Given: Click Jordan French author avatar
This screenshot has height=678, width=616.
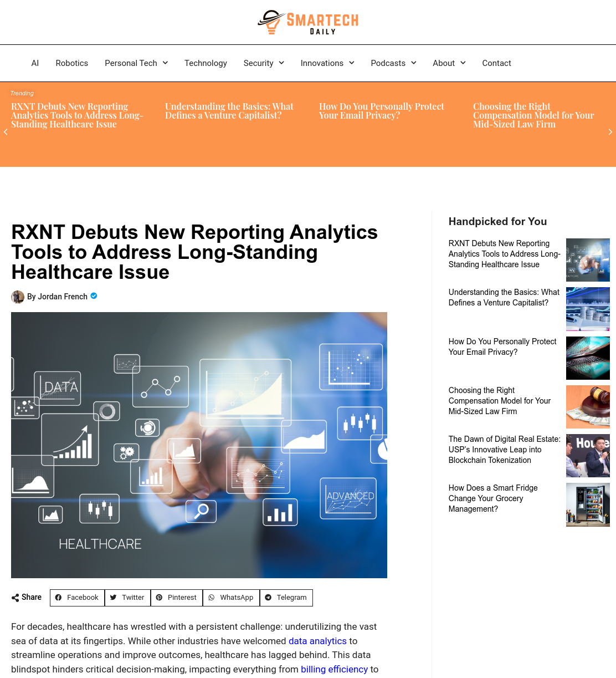Looking at the screenshot, I should [18, 297].
